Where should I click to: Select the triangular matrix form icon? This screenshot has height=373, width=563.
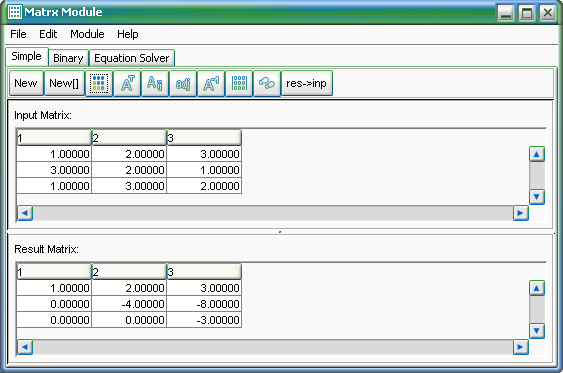click(x=99, y=83)
